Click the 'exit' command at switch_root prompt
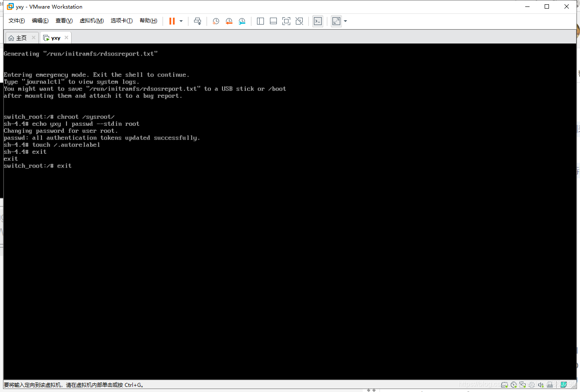580x392 pixels. point(64,166)
